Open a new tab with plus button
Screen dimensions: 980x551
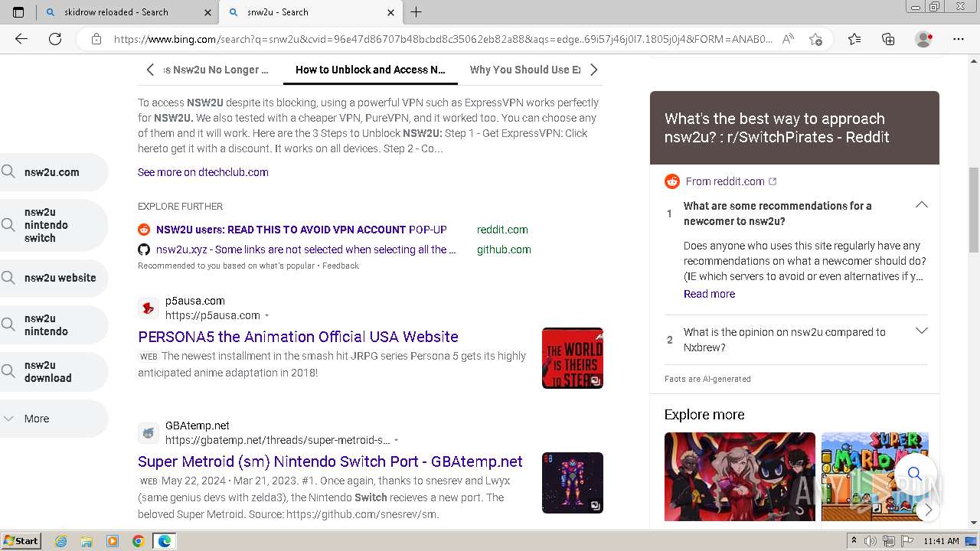pos(416,11)
